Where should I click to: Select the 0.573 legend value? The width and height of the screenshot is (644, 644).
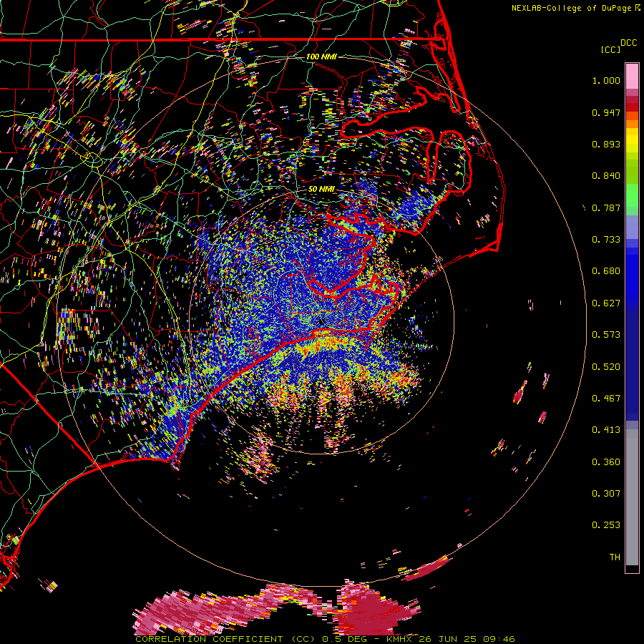pyautogui.click(x=606, y=335)
